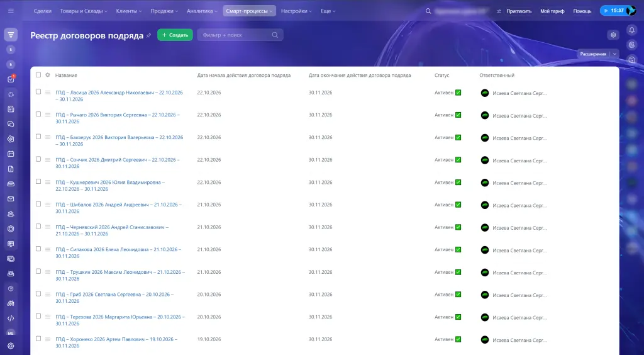Go to the Сделки menu item
This screenshot has height=355, width=644.
43,11
